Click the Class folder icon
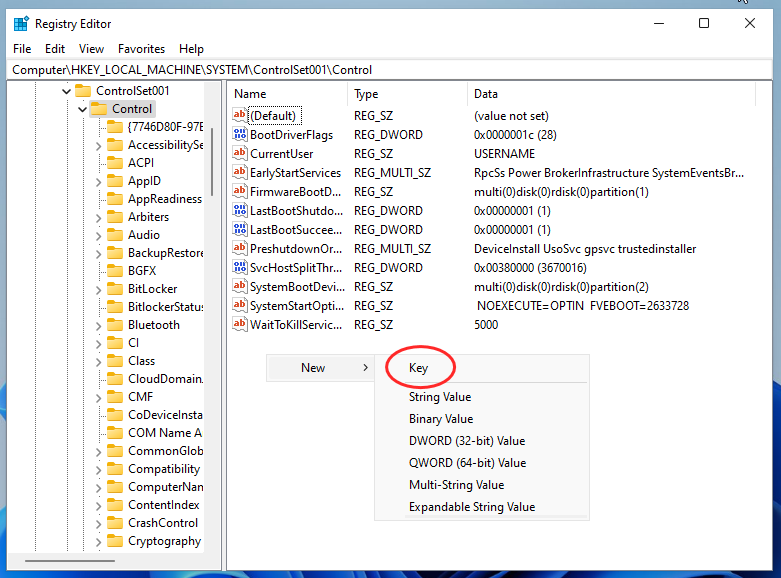Viewport: 781px width, 578px height. [x=115, y=360]
